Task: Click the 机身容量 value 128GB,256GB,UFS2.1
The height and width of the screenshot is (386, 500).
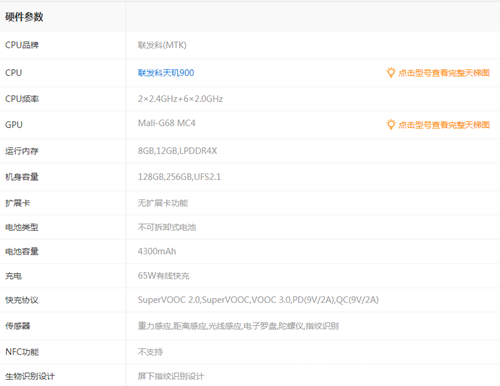Action: tap(179, 177)
